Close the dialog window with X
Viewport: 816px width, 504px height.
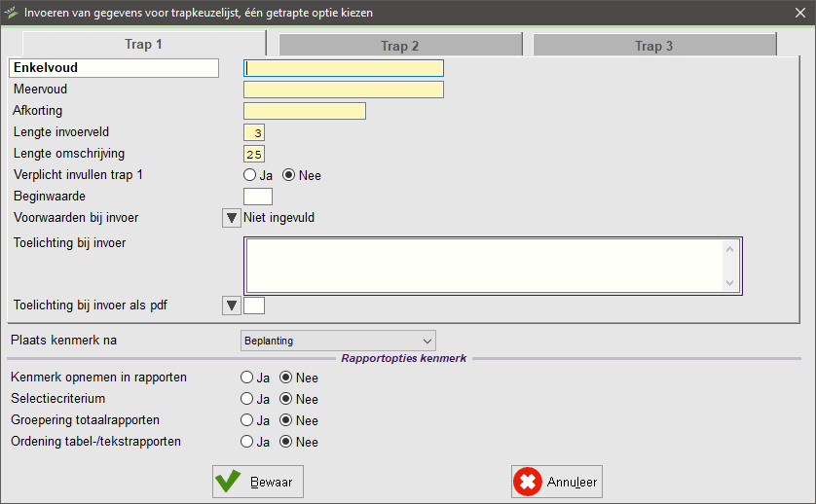tap(799, 13)
